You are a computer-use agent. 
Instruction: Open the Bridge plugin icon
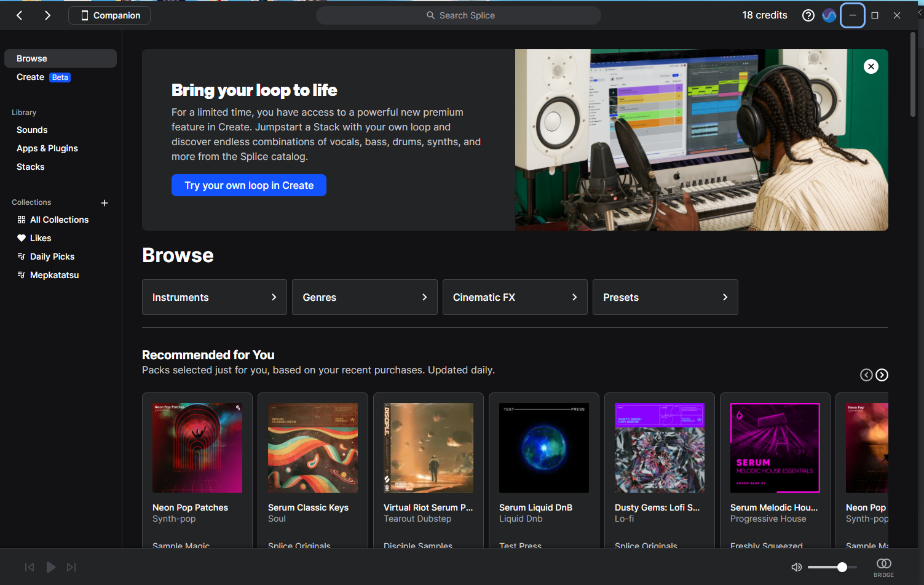point(884,567)
